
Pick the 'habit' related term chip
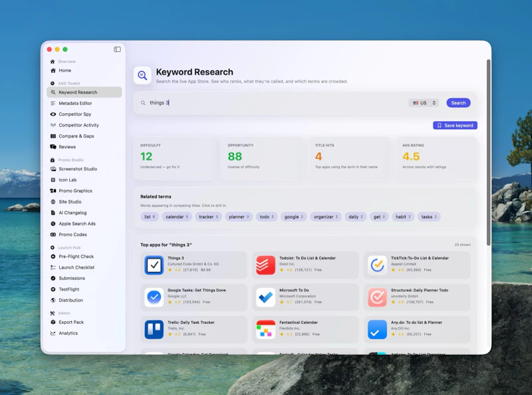point(403,217)
